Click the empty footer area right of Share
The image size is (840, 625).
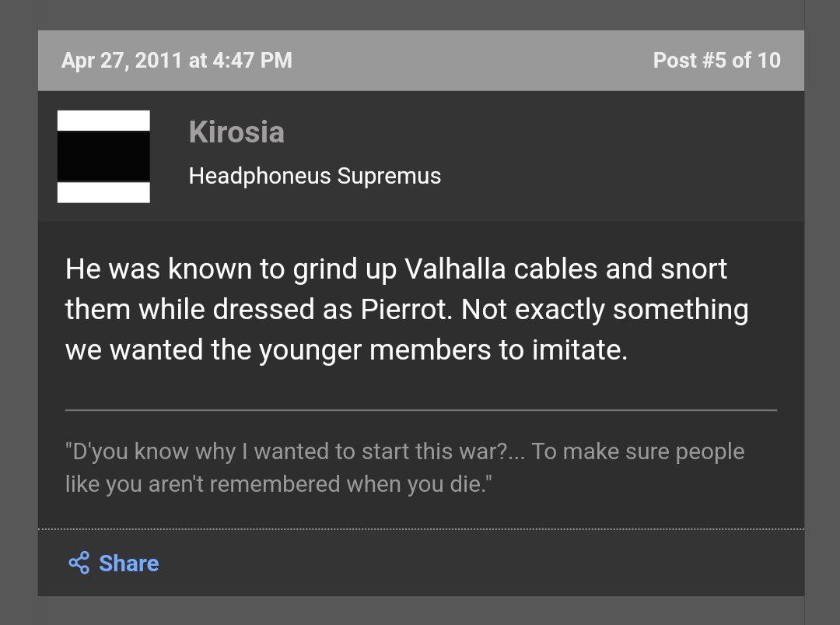coord(482,563)
